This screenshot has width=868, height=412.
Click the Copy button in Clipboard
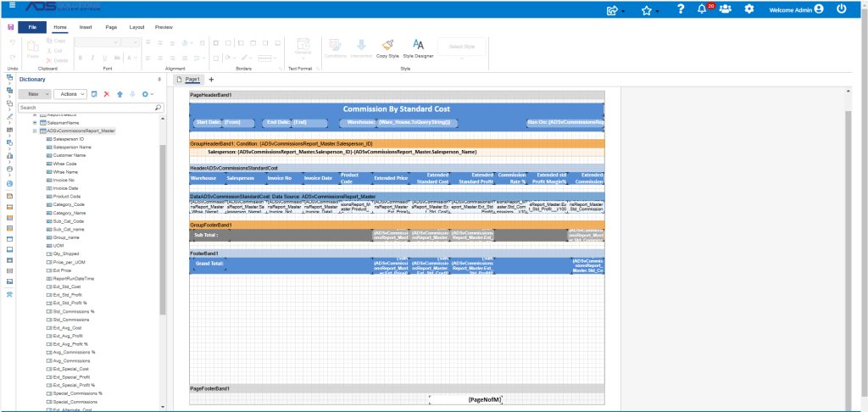tap(56, 41)
